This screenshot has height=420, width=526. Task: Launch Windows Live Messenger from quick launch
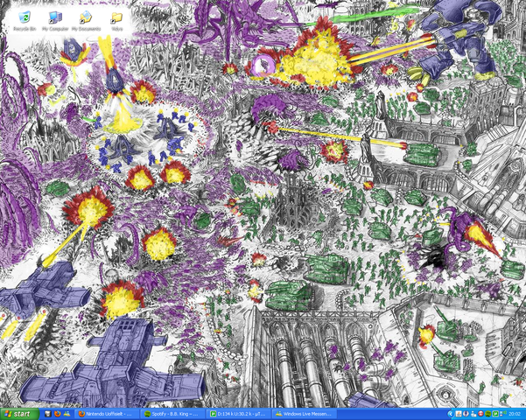(67, 414)
